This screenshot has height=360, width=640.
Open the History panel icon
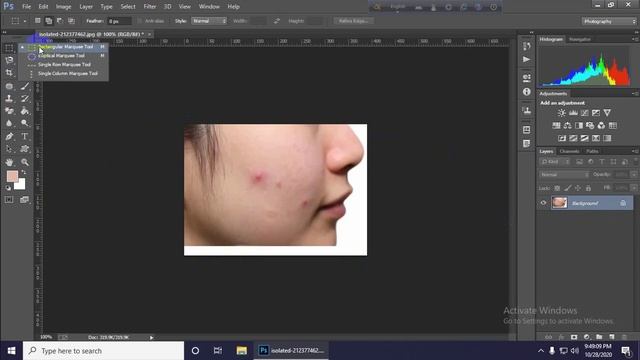pos(527,46)
